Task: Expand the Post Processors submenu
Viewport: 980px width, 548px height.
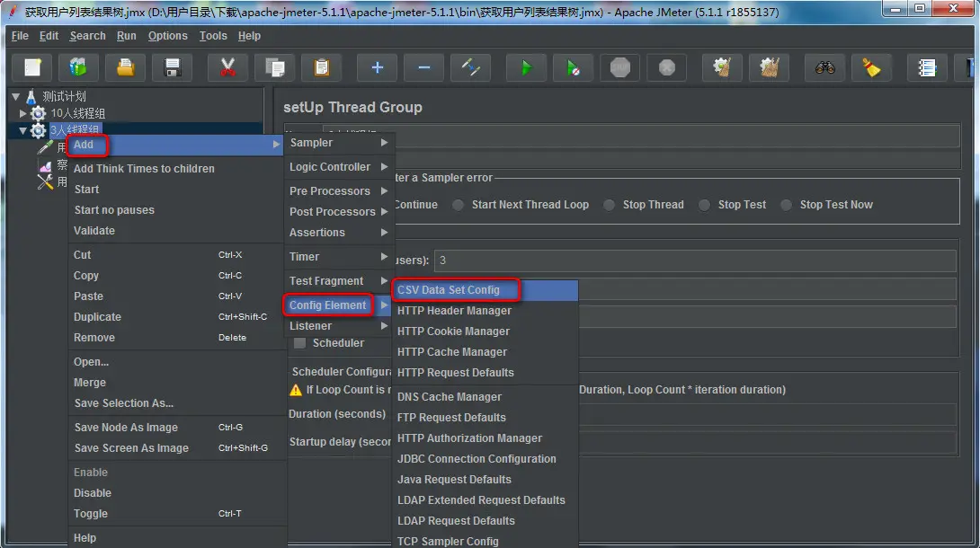Action: (x=338, y=212)
